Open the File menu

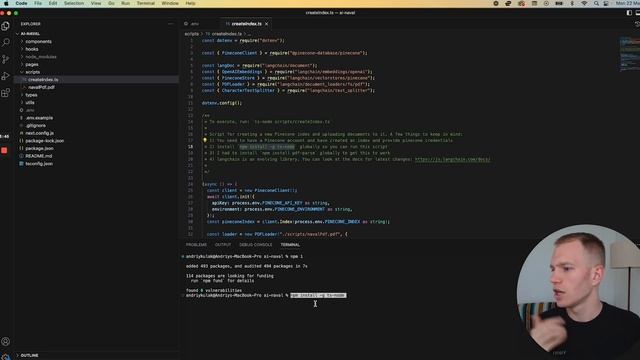[x=38, y=3]
